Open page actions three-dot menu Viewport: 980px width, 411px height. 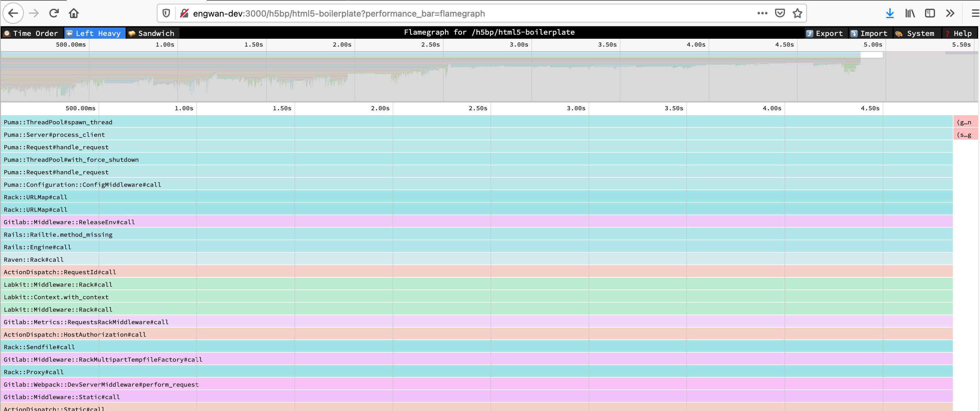[x=762, y=13]
